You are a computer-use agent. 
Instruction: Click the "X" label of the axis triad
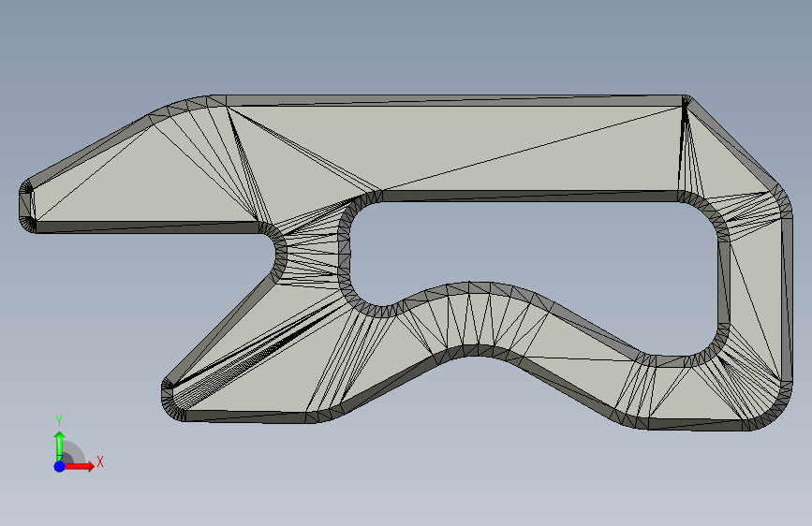(100, 461)
